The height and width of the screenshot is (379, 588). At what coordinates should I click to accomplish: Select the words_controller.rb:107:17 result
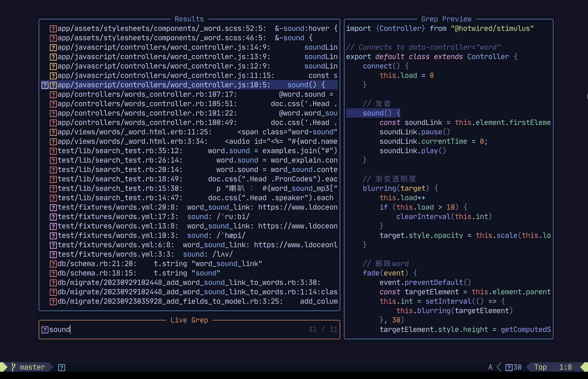point(147,94)
